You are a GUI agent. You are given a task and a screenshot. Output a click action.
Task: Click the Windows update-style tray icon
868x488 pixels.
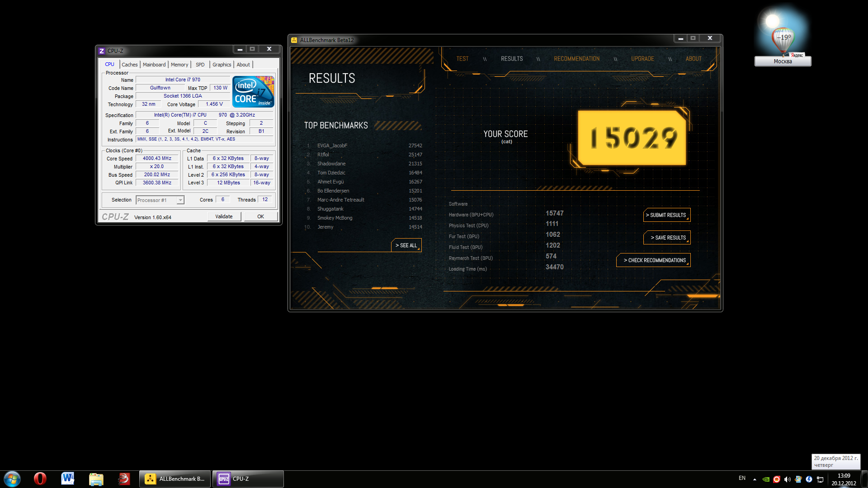tap(798, 479)
